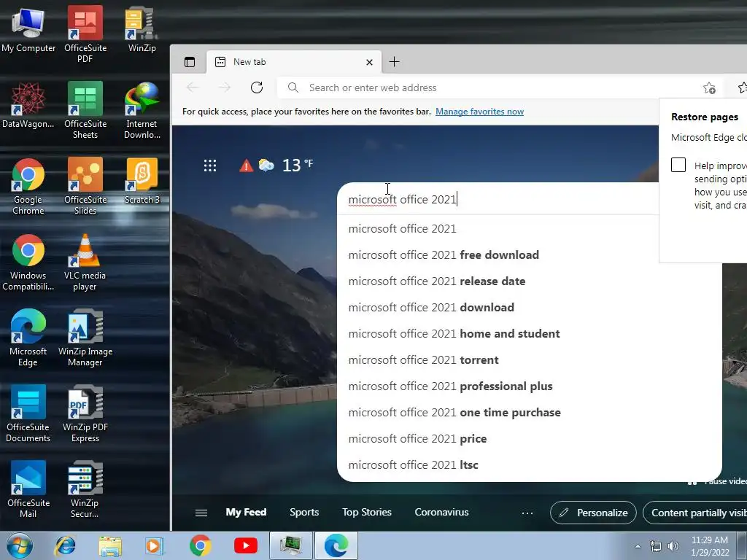This screenshot has height=560, width=747.
Task: Open My Computer desktop icon
Action: [28, 29]
